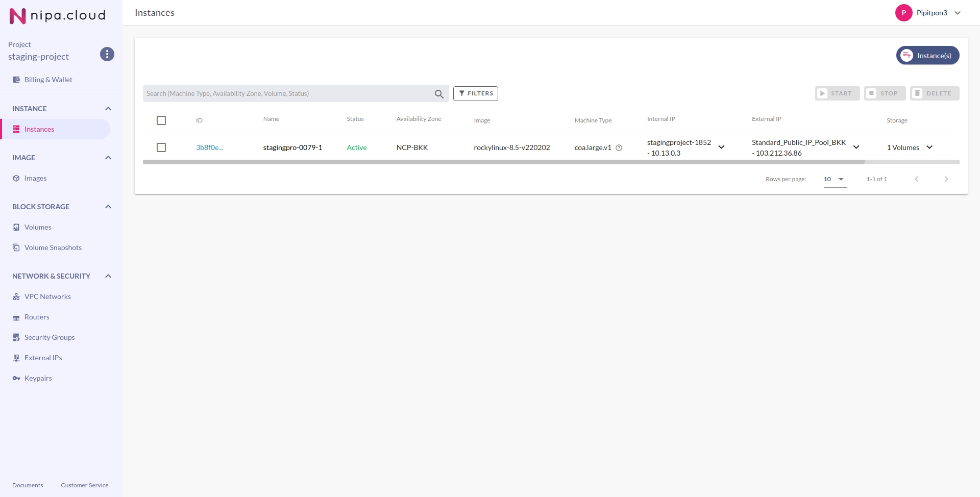Select the stagingpro-0079-1 row checkbox
980x497 pixels.
pos(161,147)
